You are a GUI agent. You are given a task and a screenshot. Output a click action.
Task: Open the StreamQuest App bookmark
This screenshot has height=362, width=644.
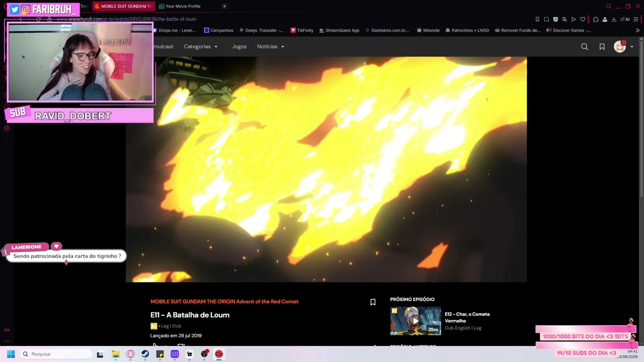click(339, 30)
